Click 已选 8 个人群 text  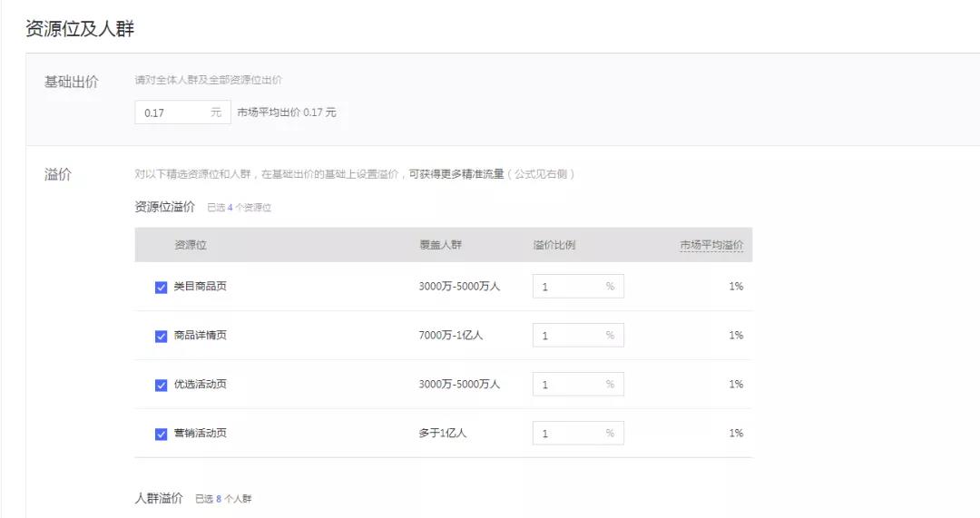223,499
